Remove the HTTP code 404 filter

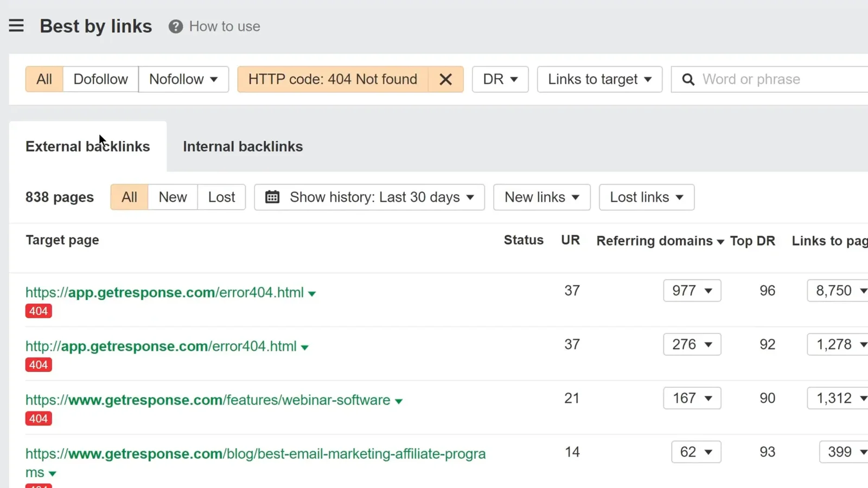pyautogui.click(x=445, y=79)
